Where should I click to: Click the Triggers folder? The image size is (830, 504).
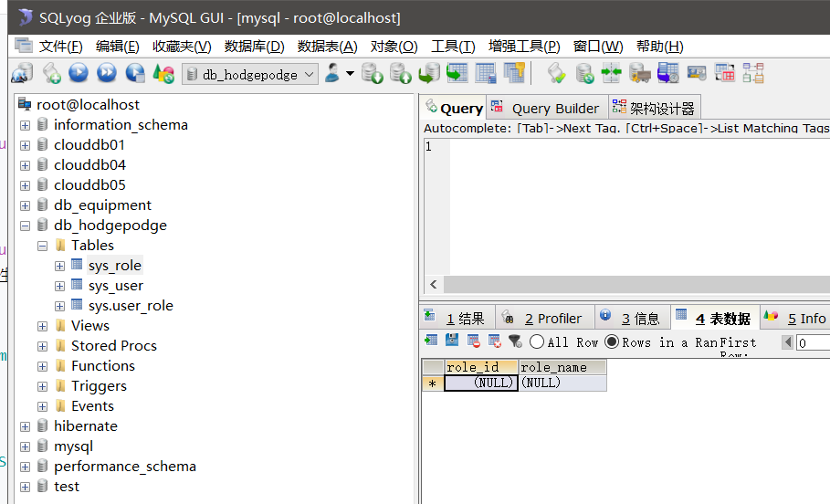point(99,386)
